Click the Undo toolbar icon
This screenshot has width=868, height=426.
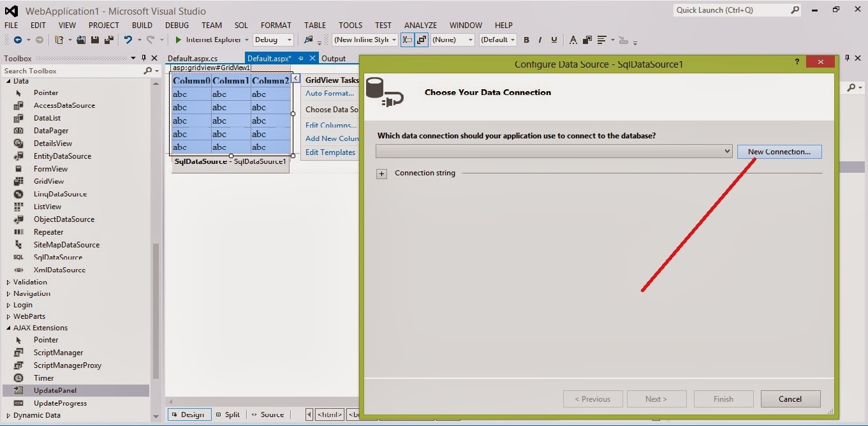coord(128,40)
